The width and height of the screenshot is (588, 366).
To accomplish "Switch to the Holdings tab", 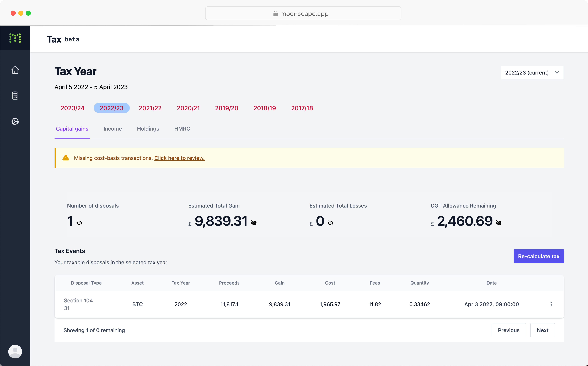I will click(148, 129).
